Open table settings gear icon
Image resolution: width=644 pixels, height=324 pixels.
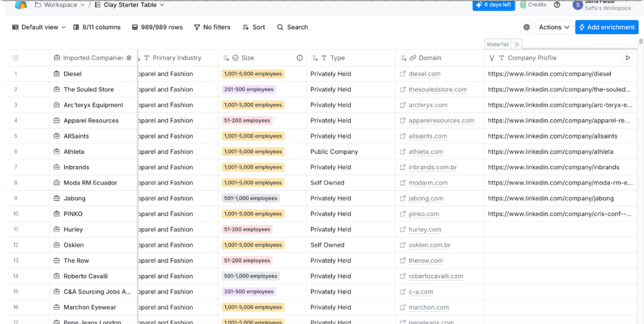[527, 27]
